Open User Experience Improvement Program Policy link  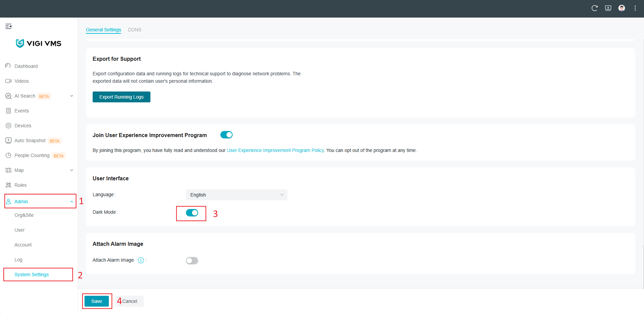click(276, 150)
